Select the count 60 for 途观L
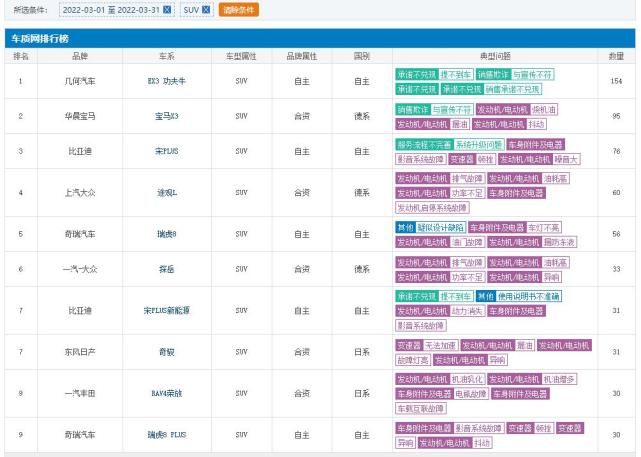The image size is (641, 457). coord(616,193)
